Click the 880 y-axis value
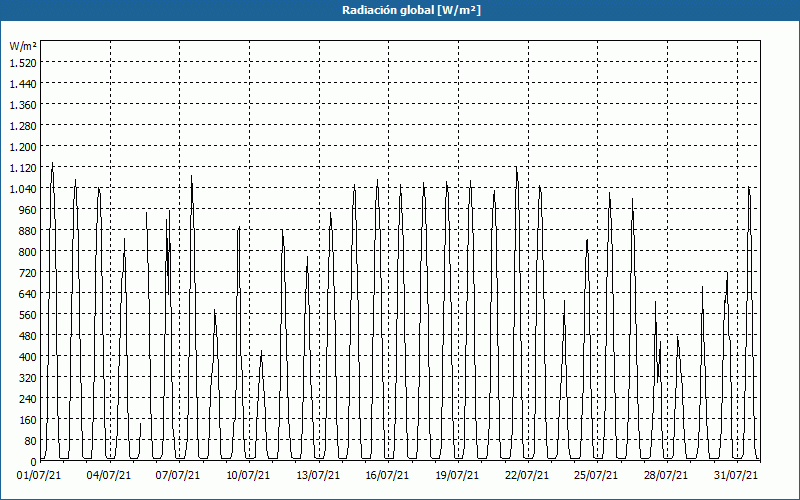Screen dimensions: 800x500 (x=28, y=231)
